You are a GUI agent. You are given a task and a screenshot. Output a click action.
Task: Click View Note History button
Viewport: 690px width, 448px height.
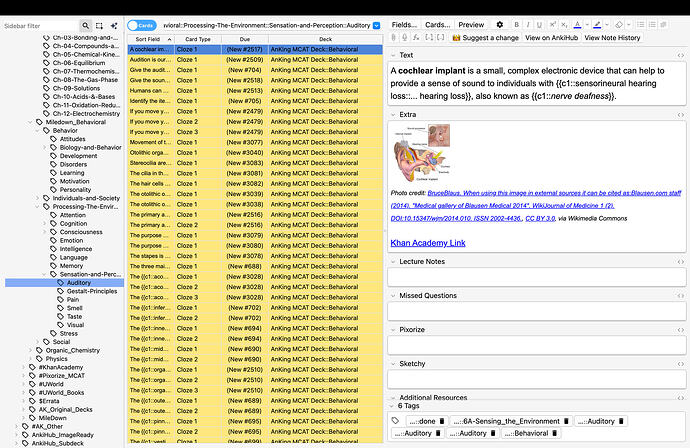612,38
